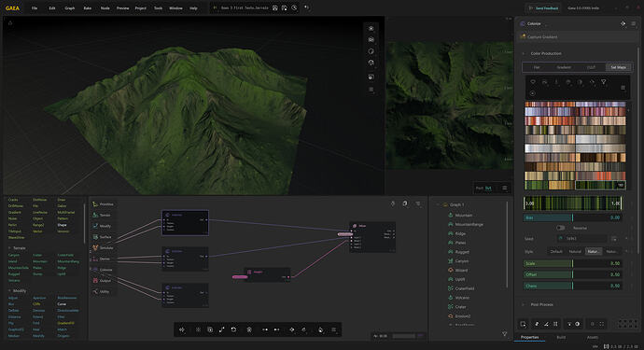Adjust the Scale slider
The width and height of the screenshot is (644, 350).
point(572,263)
